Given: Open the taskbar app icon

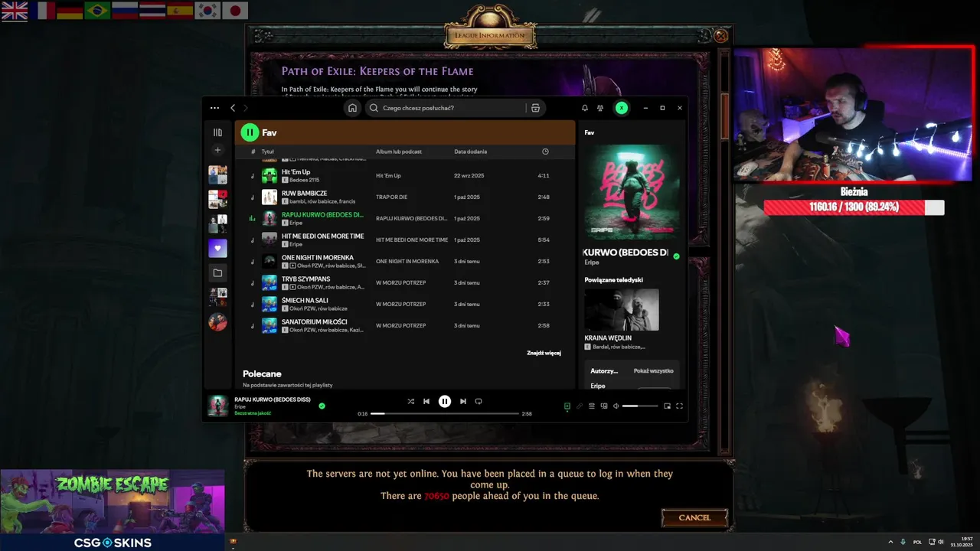Looking at the screenshot, I should [x=234, y=542].
